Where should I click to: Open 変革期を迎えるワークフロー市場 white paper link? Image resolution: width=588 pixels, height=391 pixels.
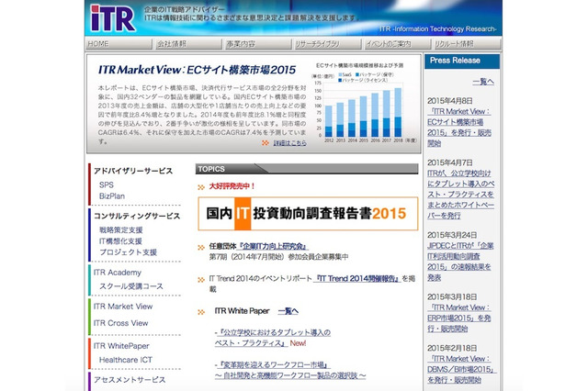click(x=290, y=370)
